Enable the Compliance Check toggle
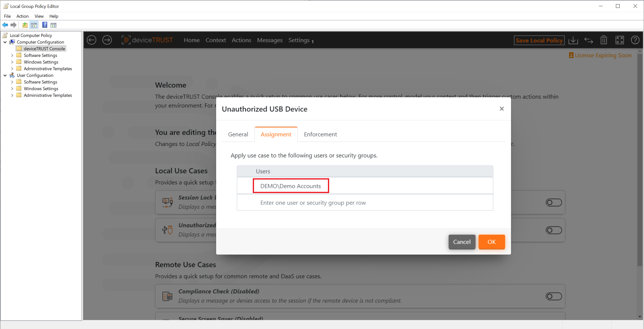 [554, 296]
